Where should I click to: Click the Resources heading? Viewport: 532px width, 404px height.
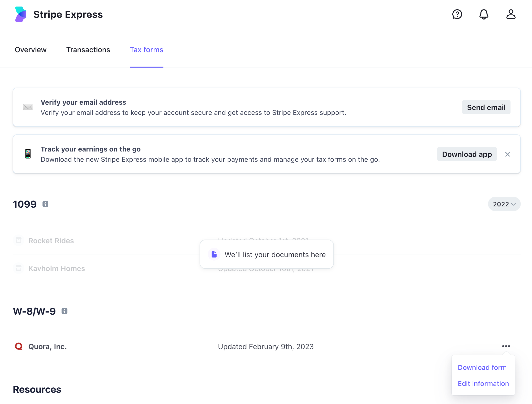[37, 389]
